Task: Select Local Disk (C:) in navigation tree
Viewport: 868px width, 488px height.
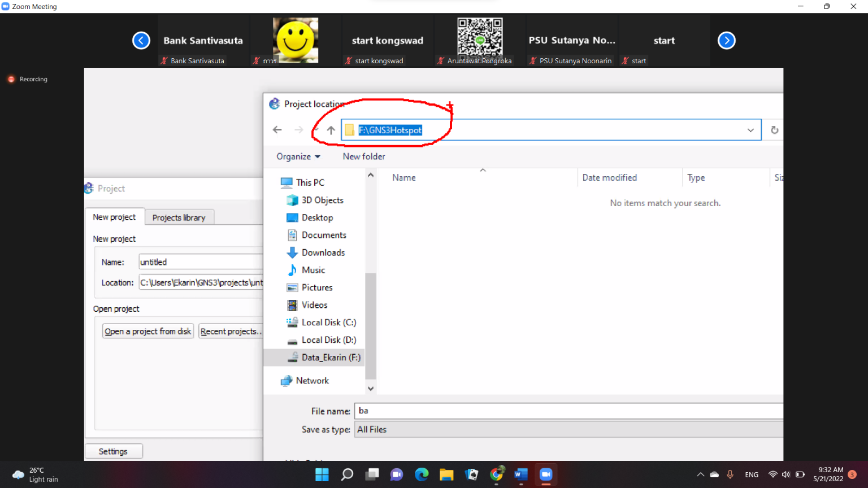Action: pyautogui.click(x=328, y=322)
